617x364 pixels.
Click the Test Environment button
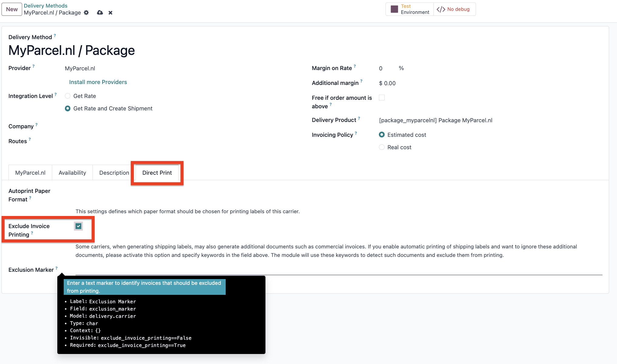click(410, 9)
